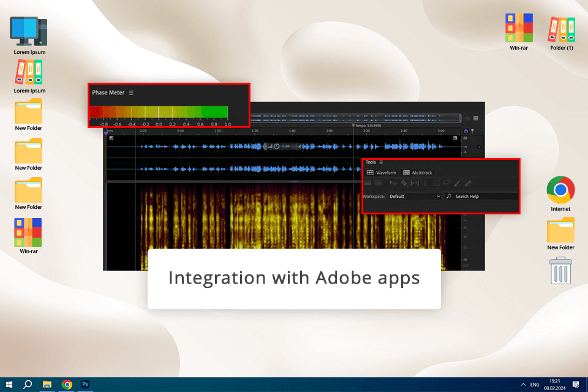Expand the system tray hidden icons chevron
Image resolution: width=588 pixels, height=392 pixels.
click(523, 385)
